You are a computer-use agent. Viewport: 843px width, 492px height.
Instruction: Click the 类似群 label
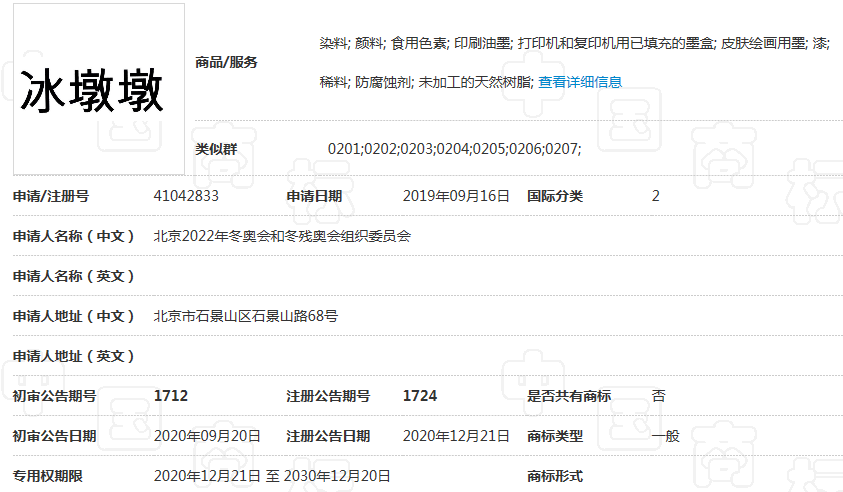point(216,149)
